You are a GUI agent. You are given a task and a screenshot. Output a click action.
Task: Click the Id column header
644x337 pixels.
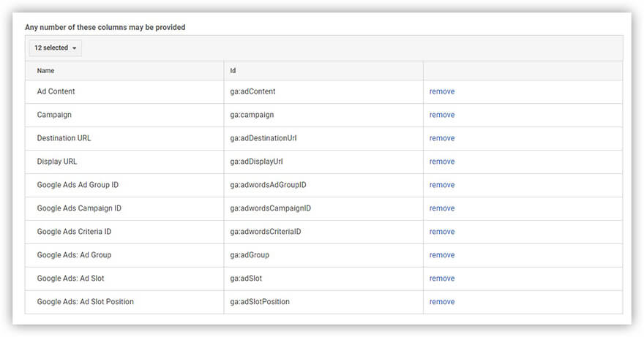(233, 71)
